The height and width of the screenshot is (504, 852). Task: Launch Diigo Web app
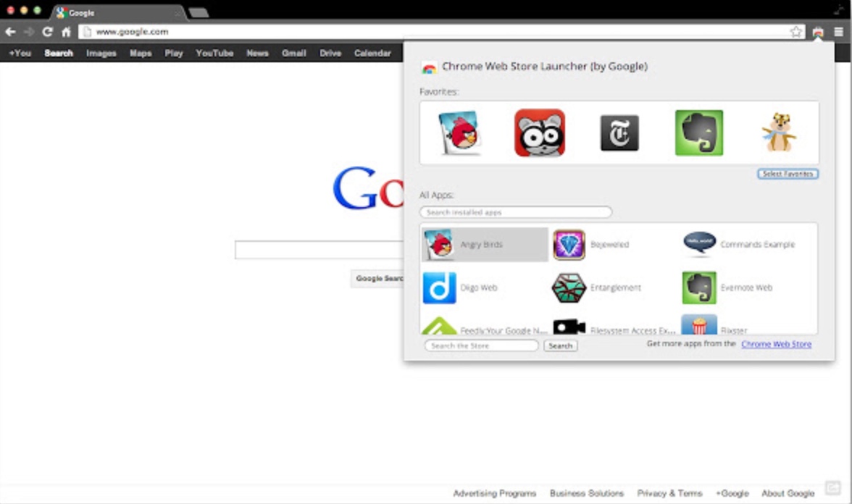(440, 287)
